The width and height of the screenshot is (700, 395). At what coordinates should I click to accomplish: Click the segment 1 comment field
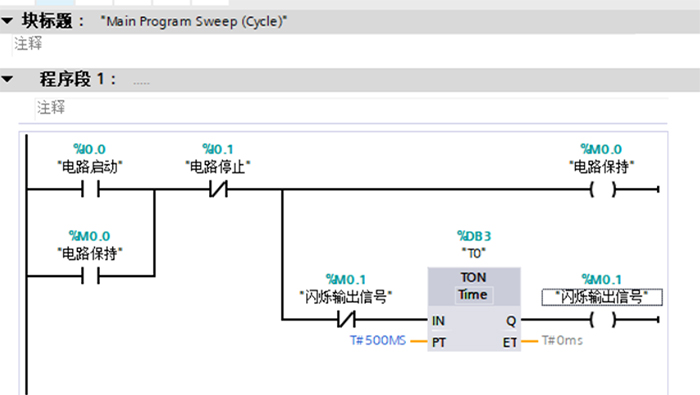(351, 108)
